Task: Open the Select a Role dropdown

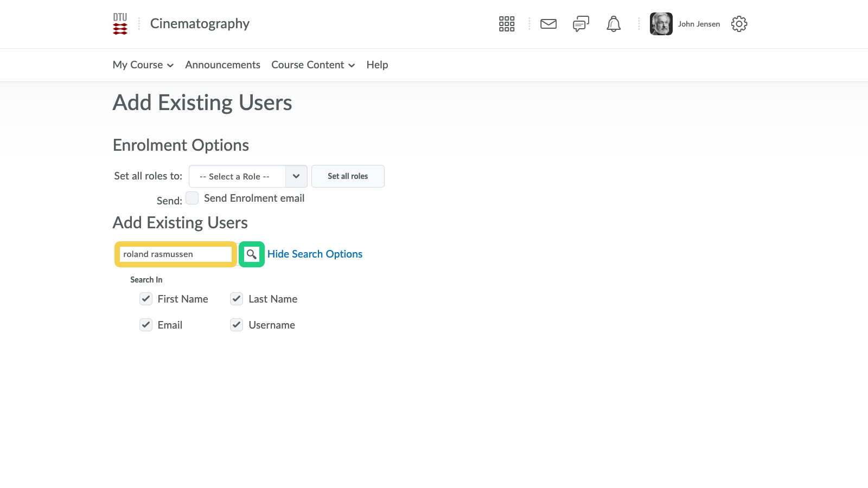Action: [x=248, y=176]
